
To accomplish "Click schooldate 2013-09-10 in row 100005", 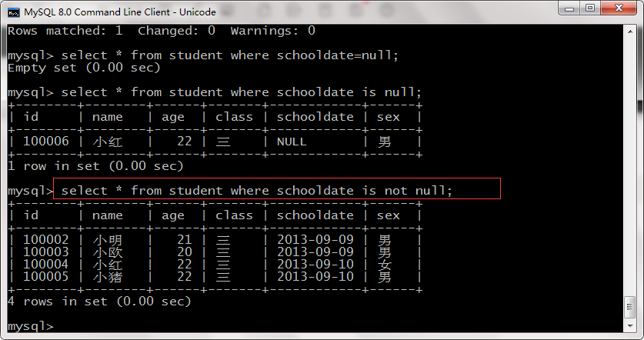I will 315,277.
